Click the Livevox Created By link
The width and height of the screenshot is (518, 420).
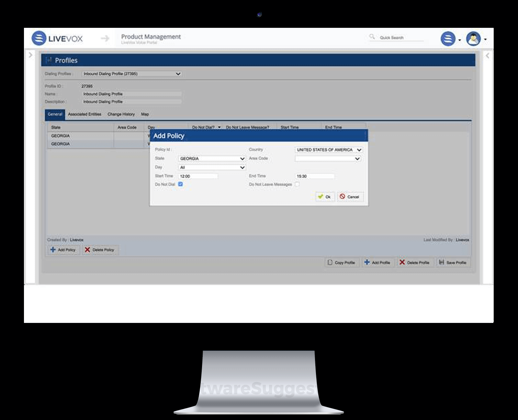point(77,240)
